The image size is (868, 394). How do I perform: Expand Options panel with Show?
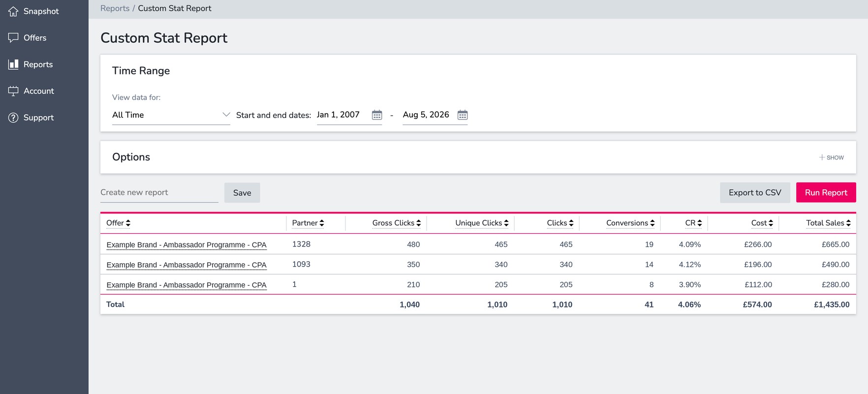pos(832,157)
